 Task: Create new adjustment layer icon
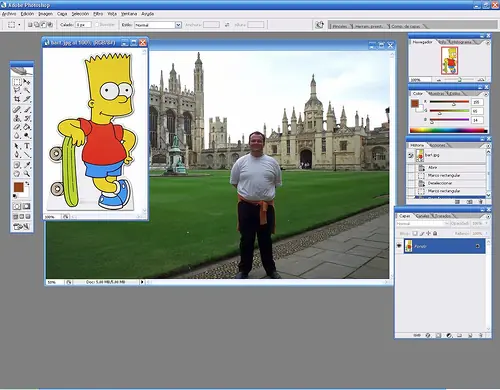point(449,335)
